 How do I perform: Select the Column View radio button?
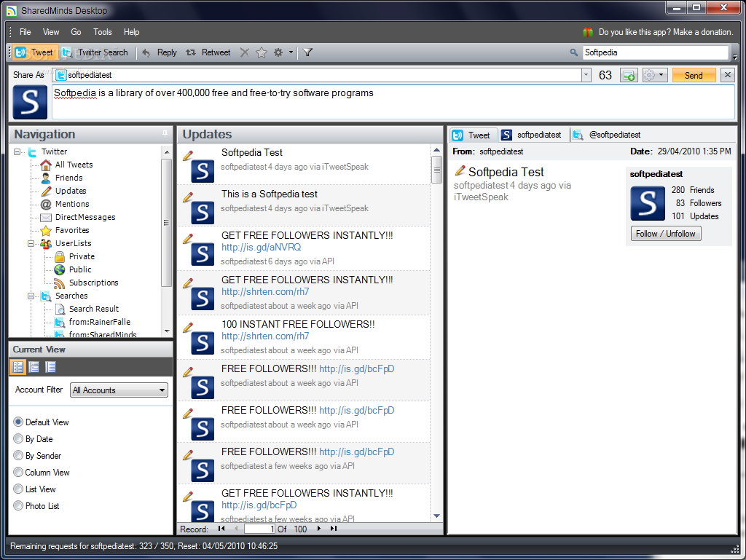click(x=18, y=472)
